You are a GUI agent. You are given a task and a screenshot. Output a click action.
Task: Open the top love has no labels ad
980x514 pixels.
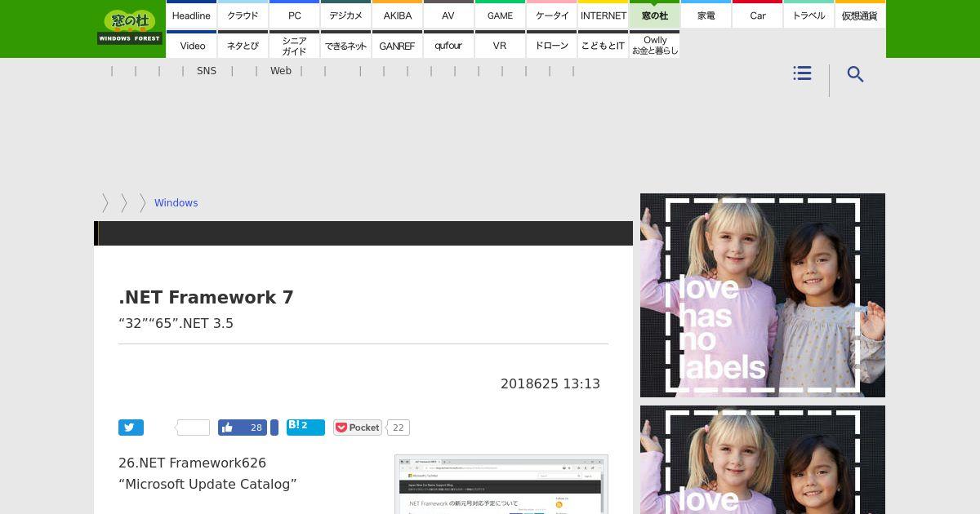point(763,295)
